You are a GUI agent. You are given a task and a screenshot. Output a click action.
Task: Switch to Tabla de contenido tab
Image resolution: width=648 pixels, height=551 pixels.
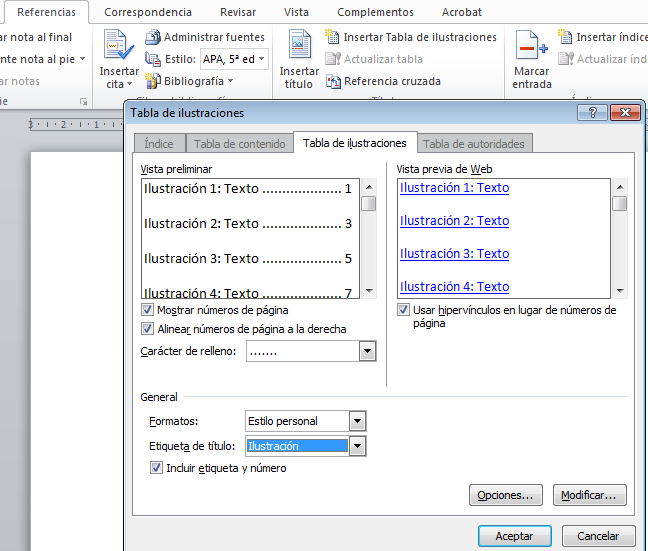pyautogui.click(x=240, y=143)
